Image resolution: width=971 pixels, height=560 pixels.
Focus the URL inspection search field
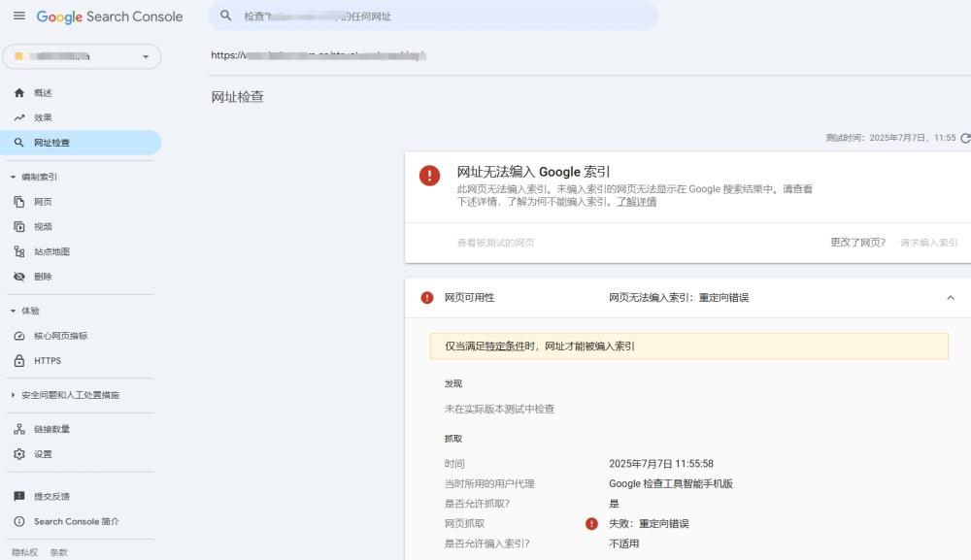[432, 16]
